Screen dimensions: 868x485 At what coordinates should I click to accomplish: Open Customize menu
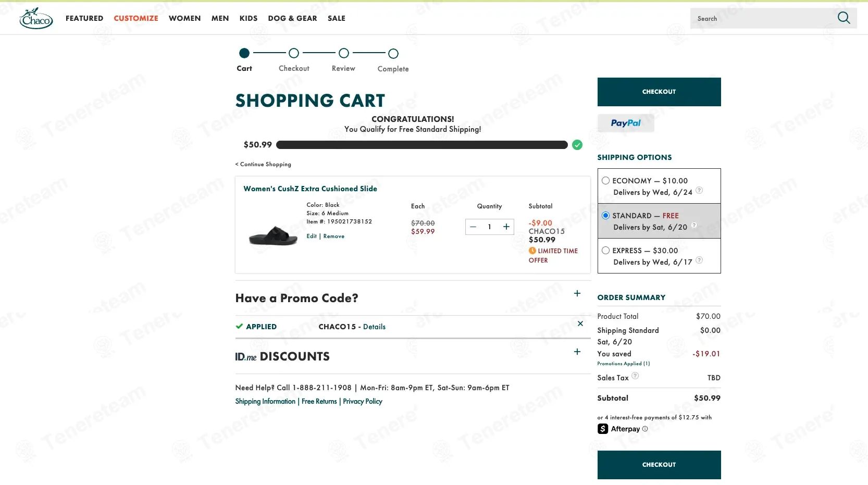pyautogui.click(x=136, y=18)
